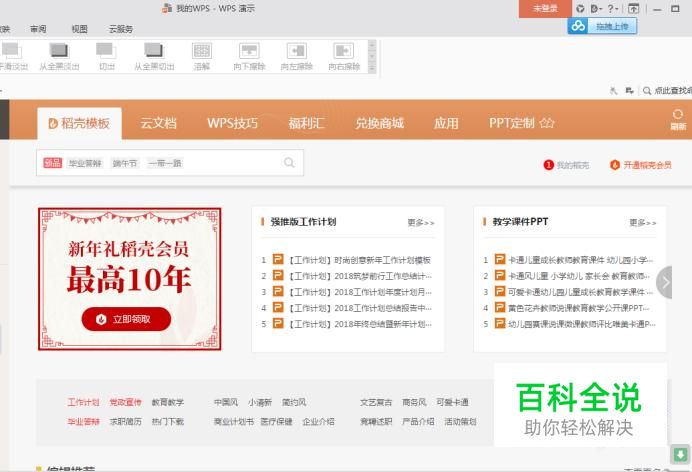Select the 端午节 search suggestion tag

[124, 163]
